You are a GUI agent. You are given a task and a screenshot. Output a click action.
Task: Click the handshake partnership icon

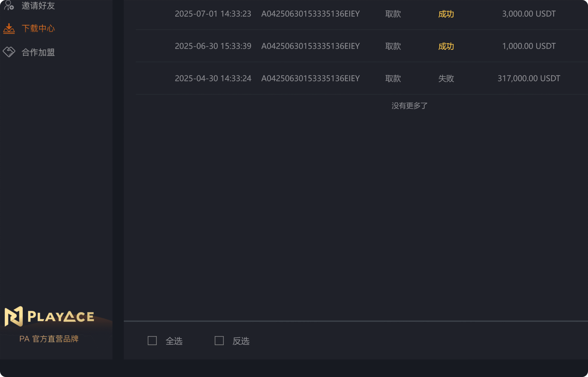9,52
